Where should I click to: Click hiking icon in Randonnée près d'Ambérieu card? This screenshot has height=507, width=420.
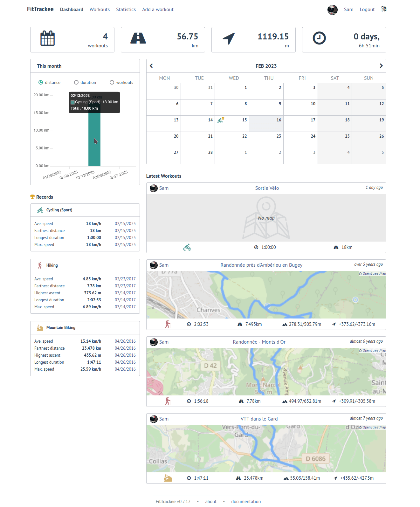pyautogui.click(x=168, y=324)
